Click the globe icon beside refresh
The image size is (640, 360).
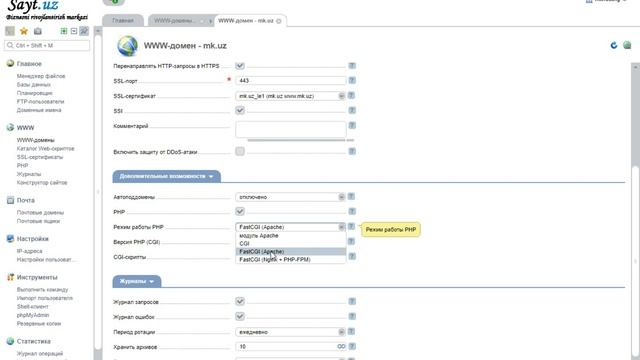coord(627,45)
